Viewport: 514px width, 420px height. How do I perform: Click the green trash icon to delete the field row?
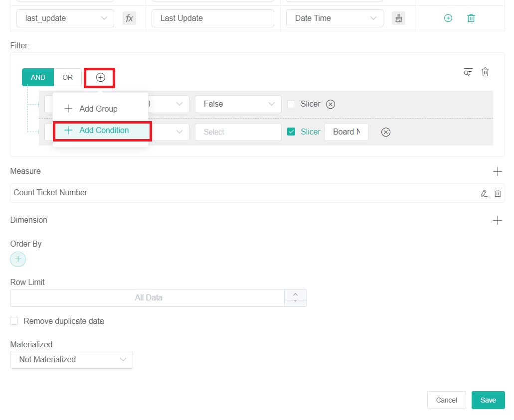point(471,18)
